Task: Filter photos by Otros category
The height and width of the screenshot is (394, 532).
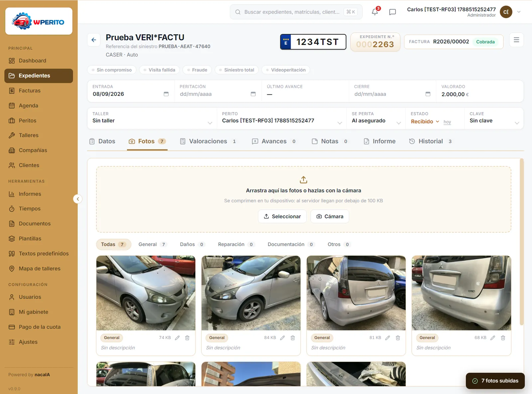Action: [339, 244]
